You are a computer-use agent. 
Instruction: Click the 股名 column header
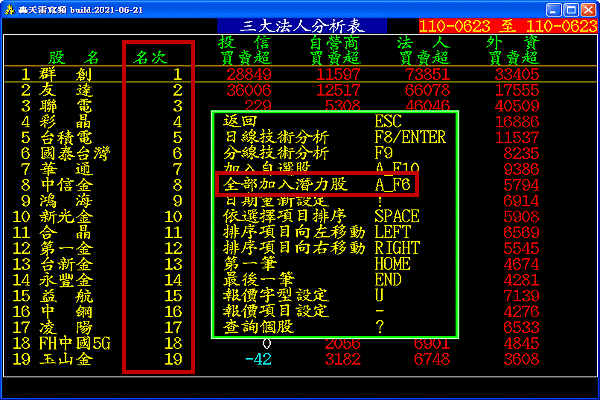pyautogui.click(x=74, y=58)
